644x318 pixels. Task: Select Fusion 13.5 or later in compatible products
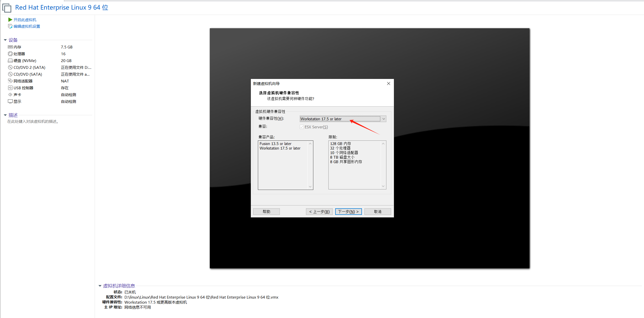point(276,144)
